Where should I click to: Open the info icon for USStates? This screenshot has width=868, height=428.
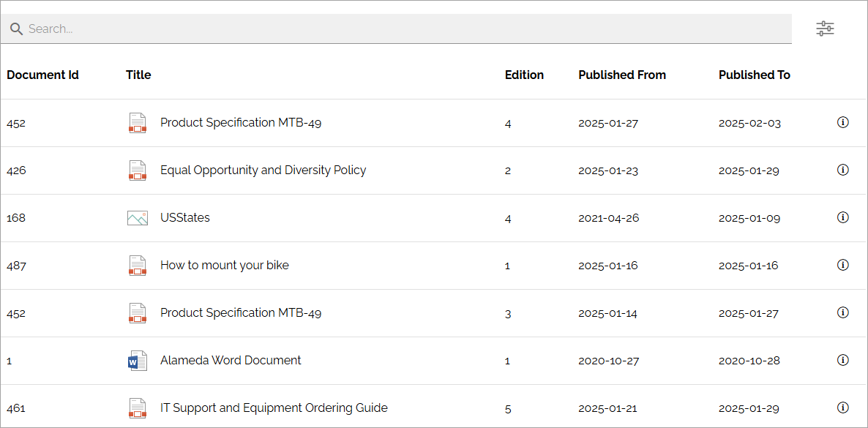(842, 217)
